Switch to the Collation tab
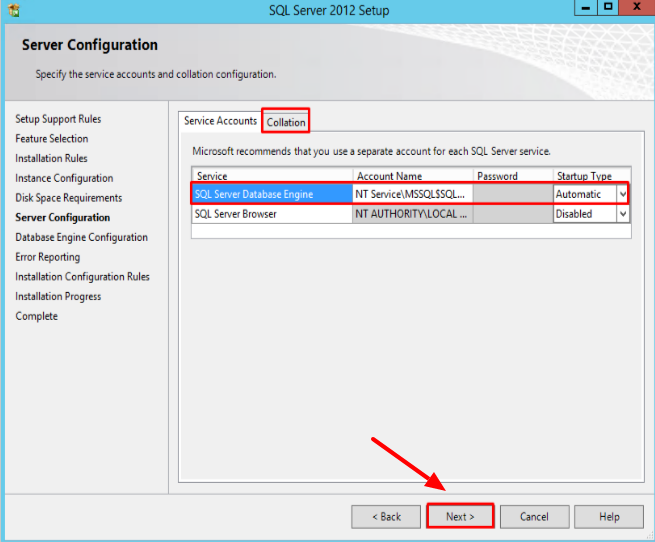Image resolution: width=655 pixels, height=542 pixels. click(286, 122)
